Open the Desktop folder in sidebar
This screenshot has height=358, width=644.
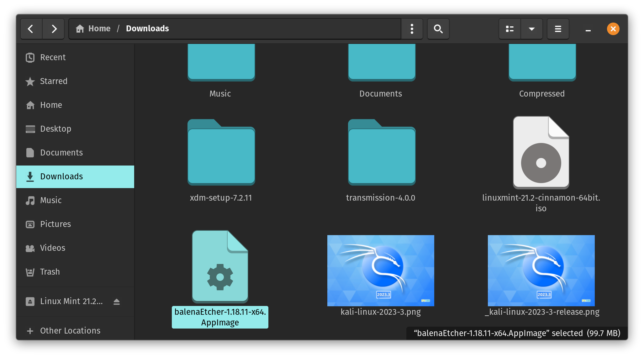coord(55,129)
